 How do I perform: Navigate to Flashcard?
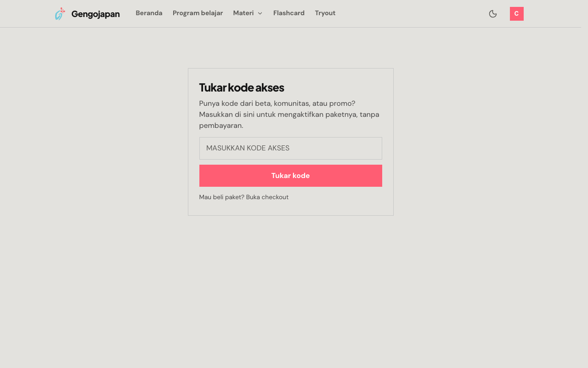289,13
